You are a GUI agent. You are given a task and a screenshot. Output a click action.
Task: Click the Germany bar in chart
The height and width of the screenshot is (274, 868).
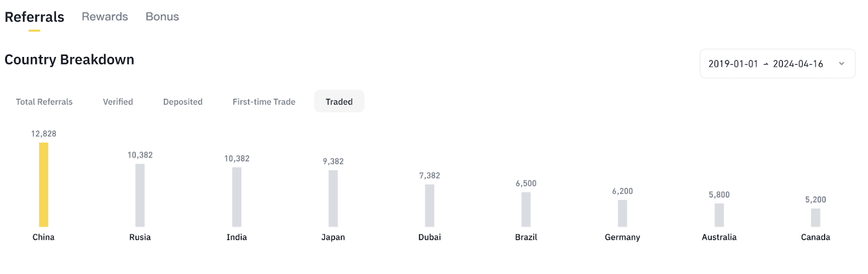coord(622,213)
